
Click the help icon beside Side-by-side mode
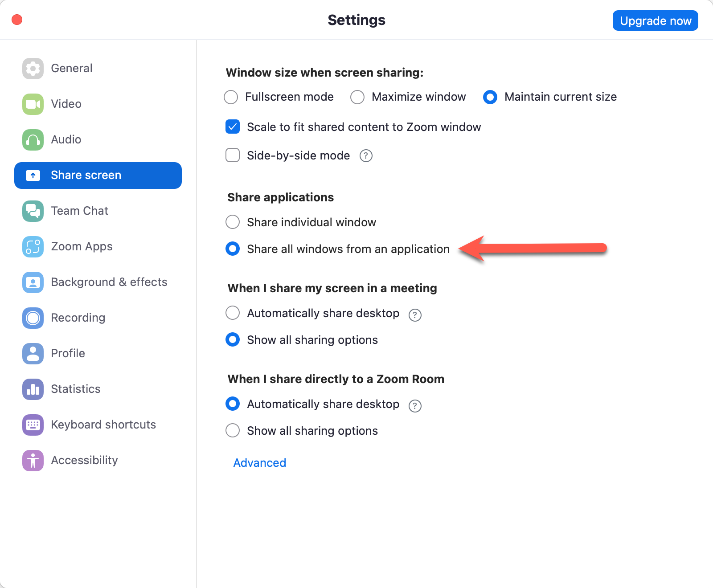tap(366, 156)
